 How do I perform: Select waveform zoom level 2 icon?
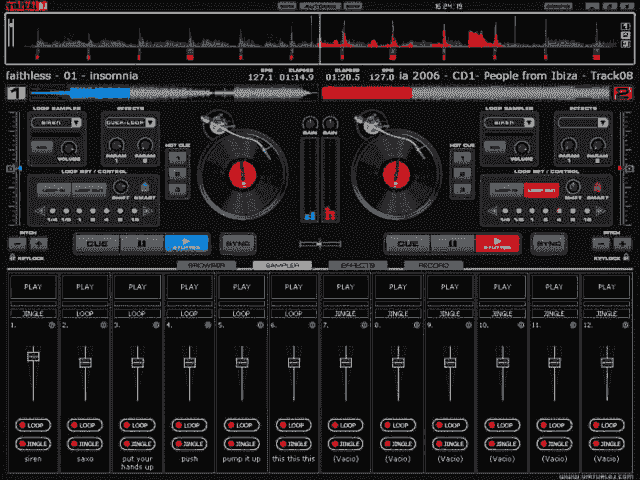click(625, 35)
